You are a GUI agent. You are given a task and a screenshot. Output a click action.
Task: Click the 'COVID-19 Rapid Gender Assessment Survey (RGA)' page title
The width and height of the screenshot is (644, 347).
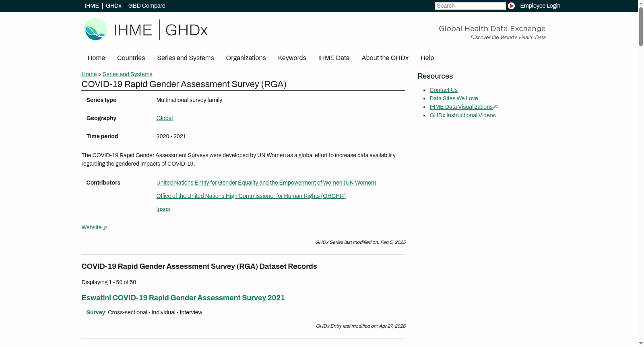pos(184,84)
